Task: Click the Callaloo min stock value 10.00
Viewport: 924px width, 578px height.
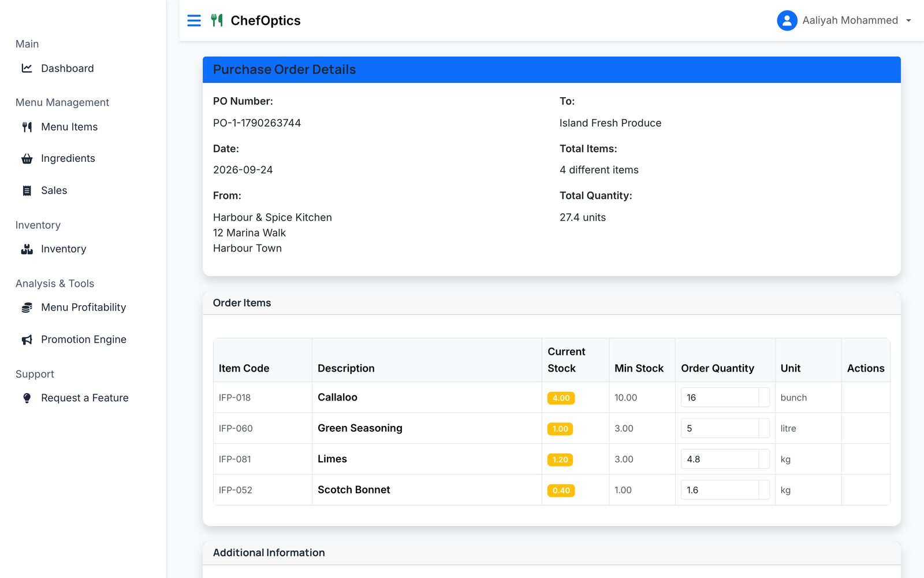Action: 625,398
